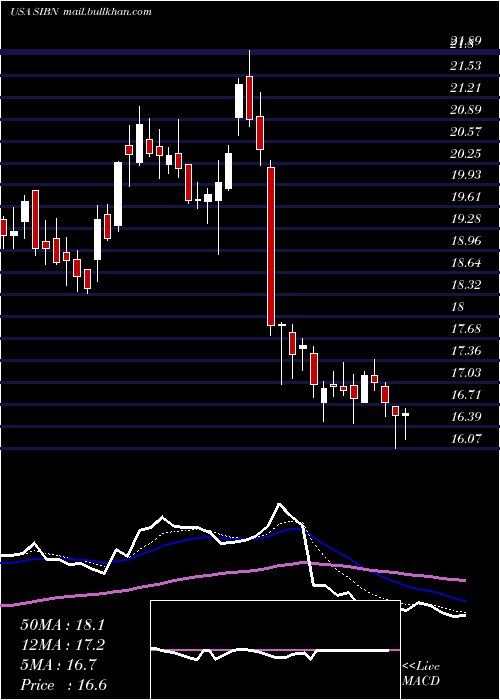Click the '<<Live MACD' label
The width and height of the screenshot is (500, 700).
coord(421,674)
